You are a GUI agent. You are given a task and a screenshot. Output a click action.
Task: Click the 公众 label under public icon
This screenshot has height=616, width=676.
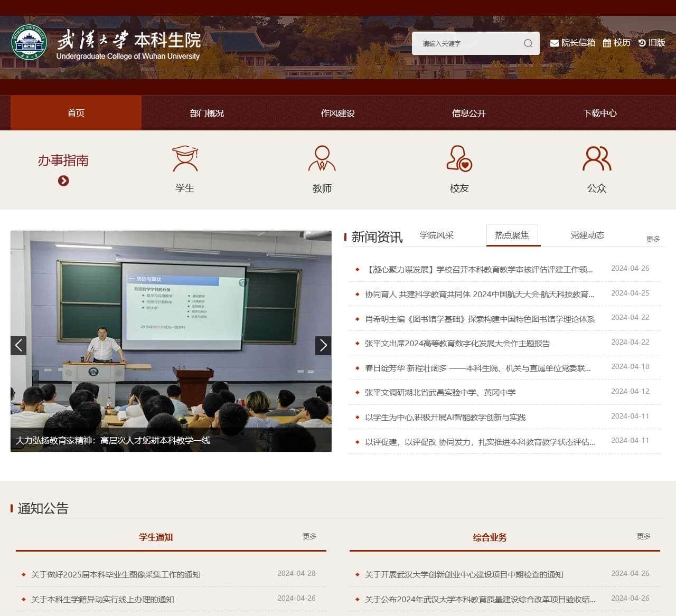pyautogui.click(x=597, y=188)
